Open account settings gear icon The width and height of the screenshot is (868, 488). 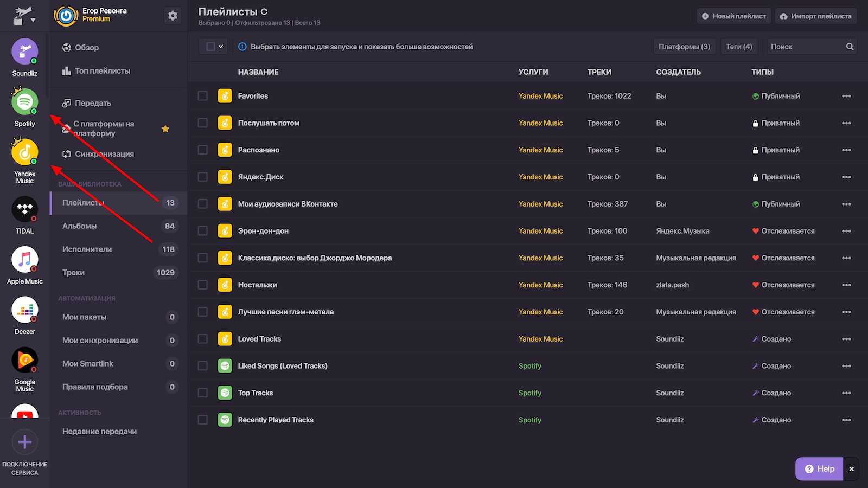(x=173, y=16)
